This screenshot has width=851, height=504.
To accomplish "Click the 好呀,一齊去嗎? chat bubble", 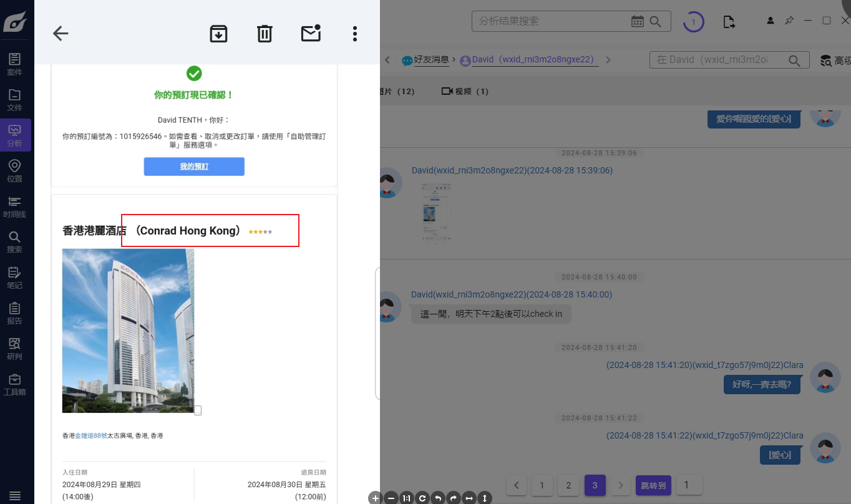I will click(x=762, y=384).
